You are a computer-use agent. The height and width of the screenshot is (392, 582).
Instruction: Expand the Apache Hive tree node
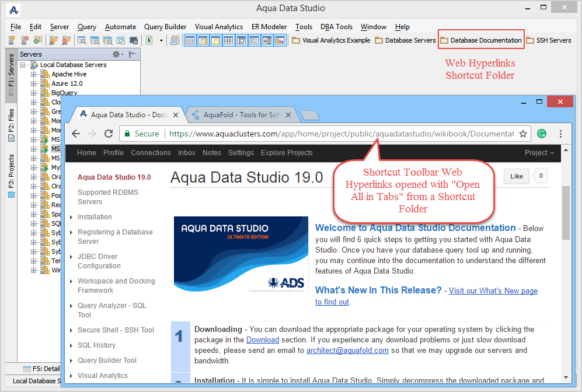coord(34,74)
